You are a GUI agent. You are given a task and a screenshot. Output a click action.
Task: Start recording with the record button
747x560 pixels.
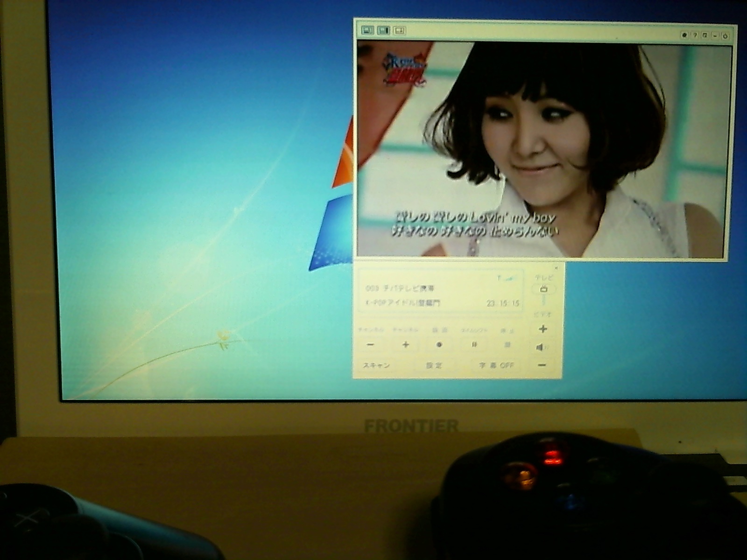point(439,345)
